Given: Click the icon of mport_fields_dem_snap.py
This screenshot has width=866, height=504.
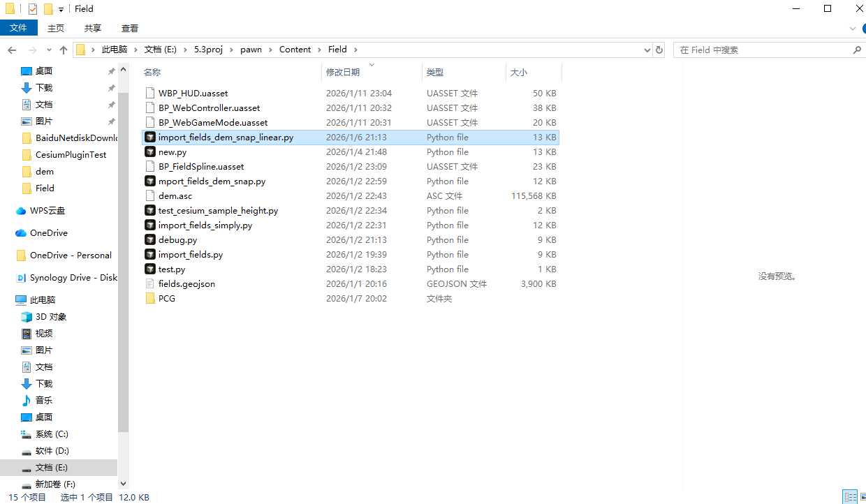Looking at the screenshot, I should click(149, 181).
